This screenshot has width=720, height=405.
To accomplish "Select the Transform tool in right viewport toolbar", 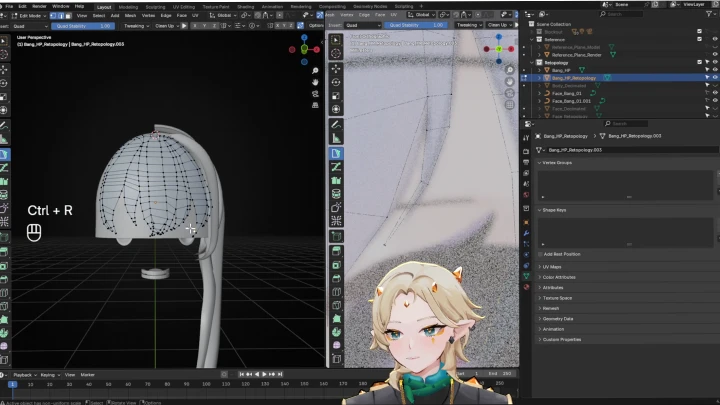I will tap(336, 109).
